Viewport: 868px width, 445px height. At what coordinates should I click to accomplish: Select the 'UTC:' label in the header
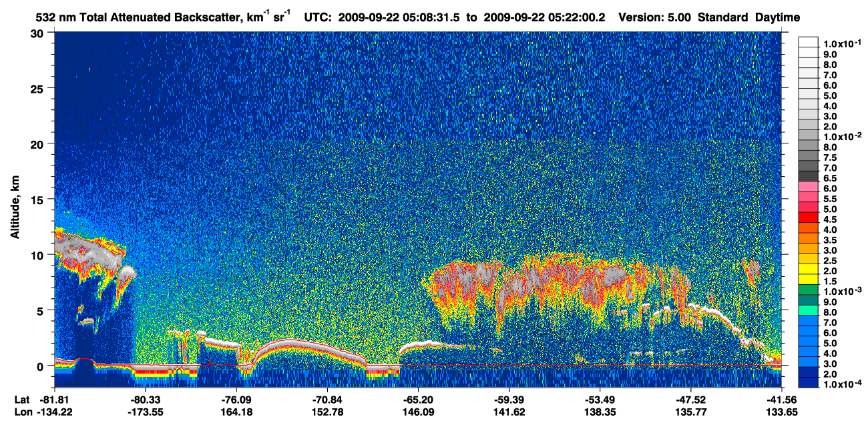point(318,18)
